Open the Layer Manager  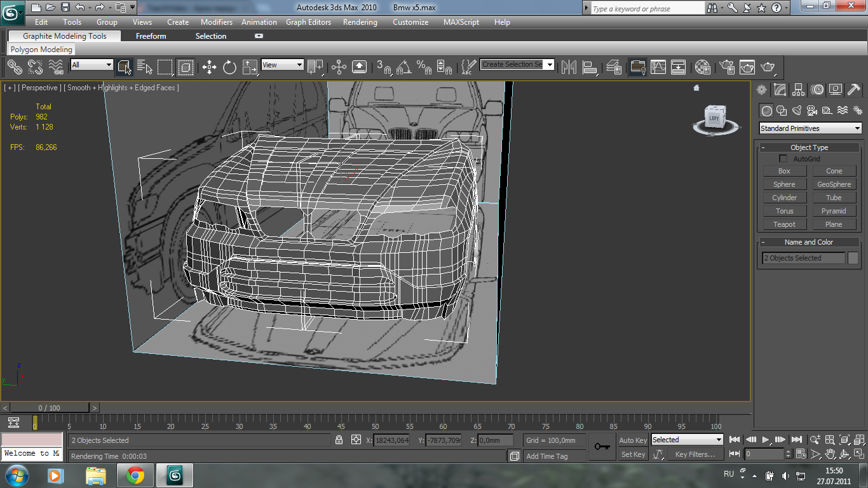614,66
